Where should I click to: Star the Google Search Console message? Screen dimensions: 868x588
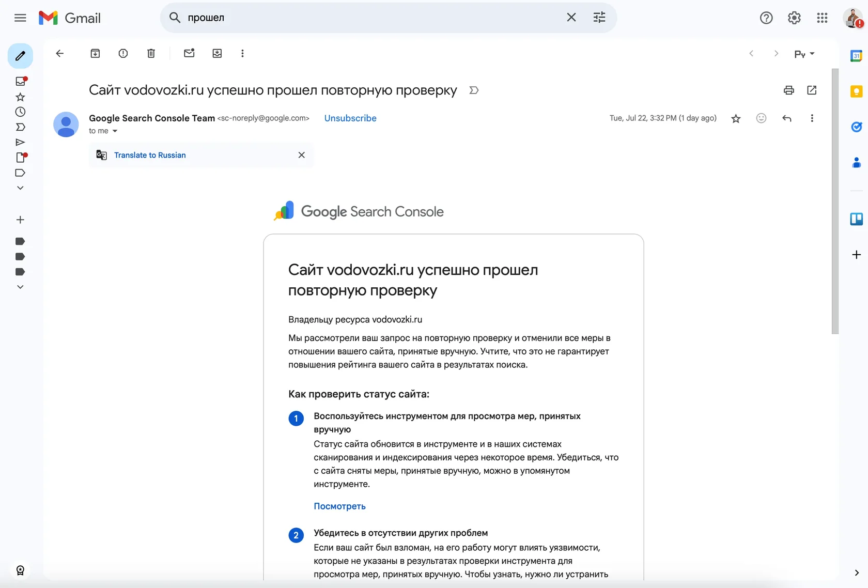(736, 118)
